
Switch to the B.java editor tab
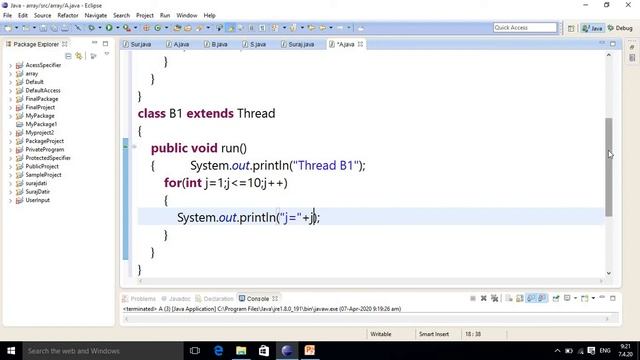(x=216, y=44)
